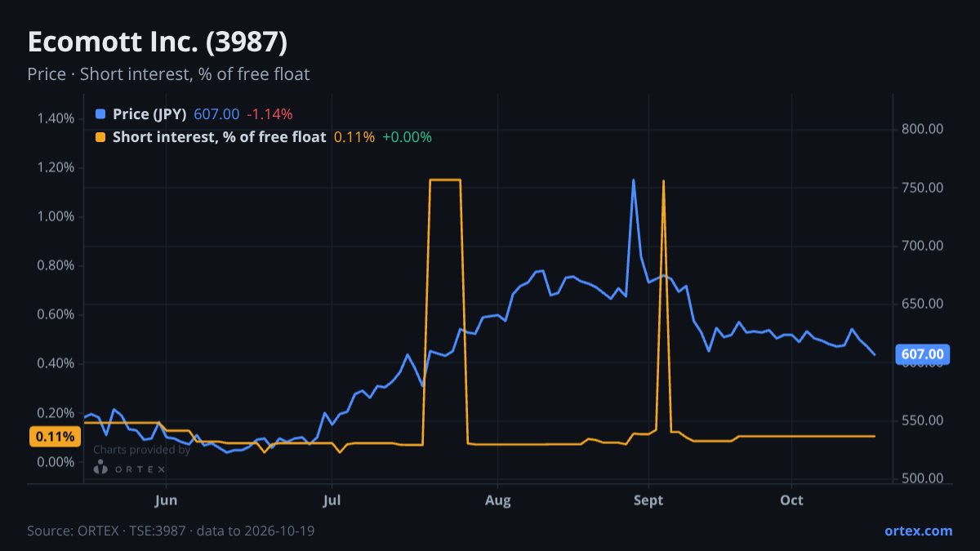Screen dimensions: 980x551
Task: Click the 1.20% left axis label
Action: [56, 167]
